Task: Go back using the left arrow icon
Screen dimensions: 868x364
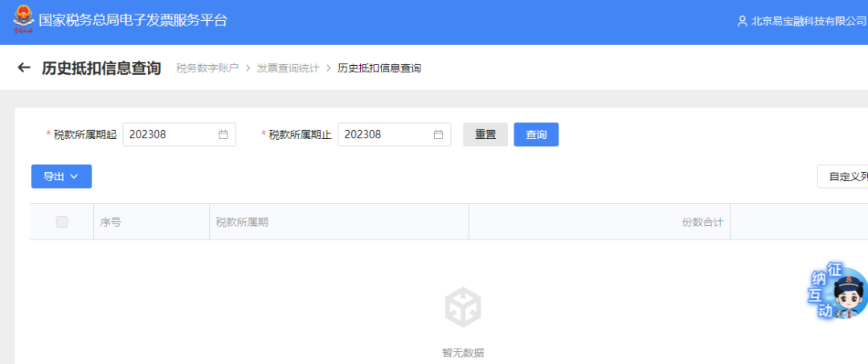Action: tap(23, 68)
